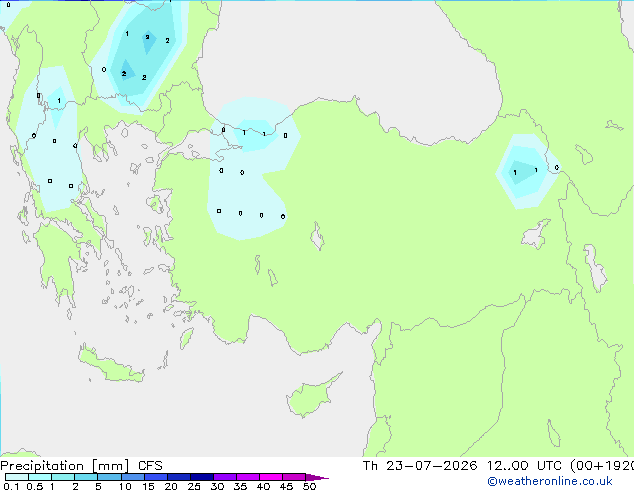The height and width of the screenshot is (490, 634).
Task: Select the 35–40 mm violet legend swatch
Action: pyautogui.click(x=247, y=477)
